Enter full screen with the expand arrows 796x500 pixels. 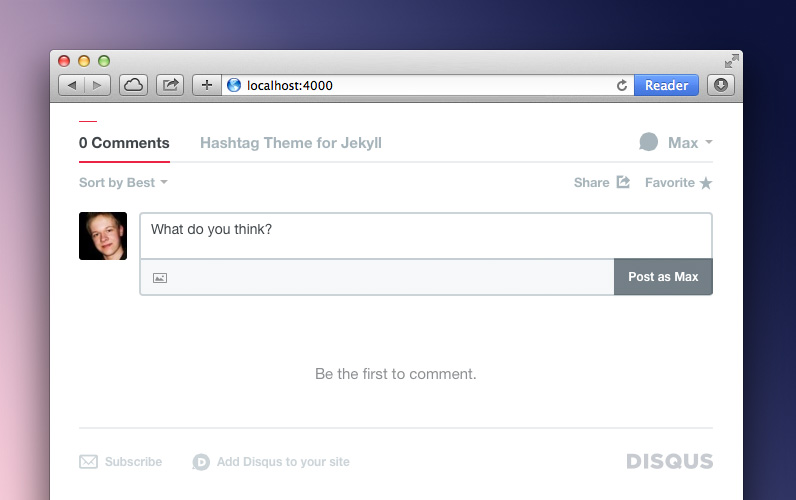[x=732, y=61]
